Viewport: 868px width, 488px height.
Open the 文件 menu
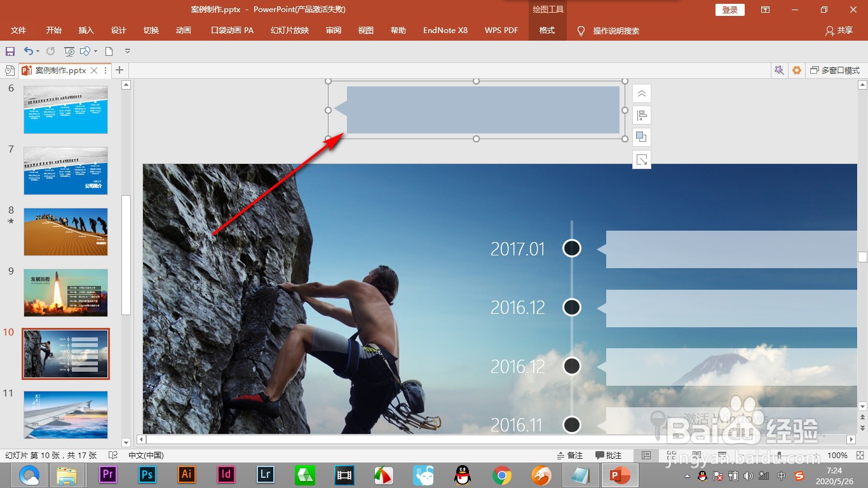tap(18, 30)
